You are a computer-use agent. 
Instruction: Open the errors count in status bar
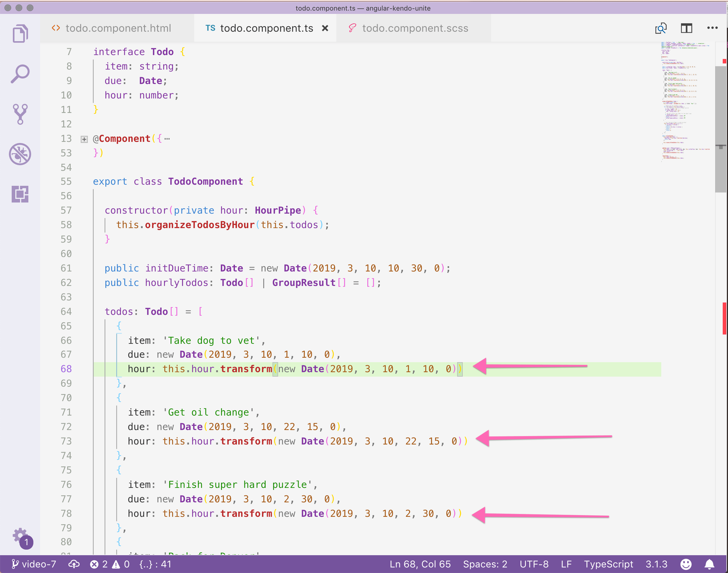[x=99, y=564]
